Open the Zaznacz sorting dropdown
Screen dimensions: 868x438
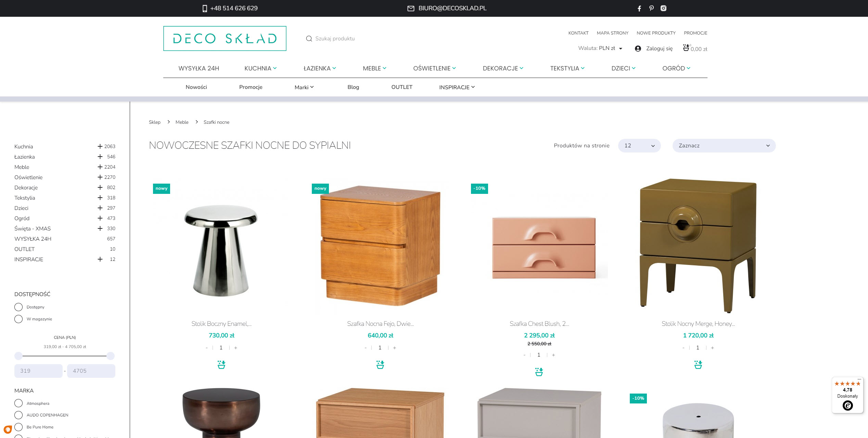click(x=724, y=146)
